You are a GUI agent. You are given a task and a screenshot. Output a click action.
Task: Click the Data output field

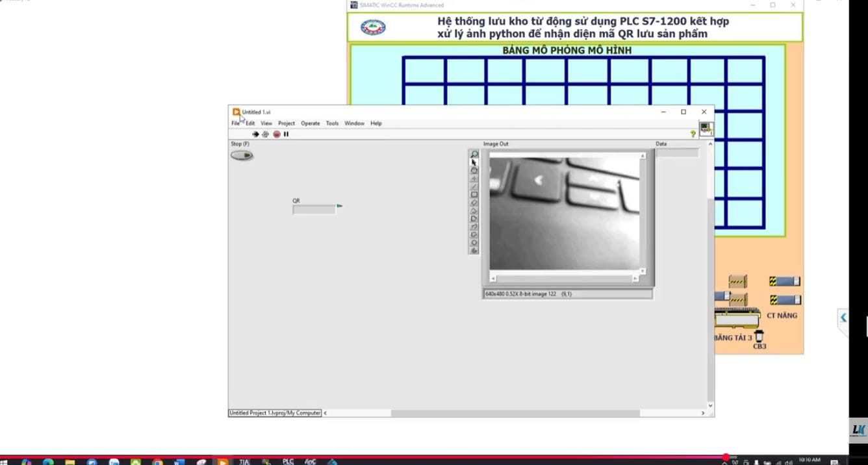676,153
